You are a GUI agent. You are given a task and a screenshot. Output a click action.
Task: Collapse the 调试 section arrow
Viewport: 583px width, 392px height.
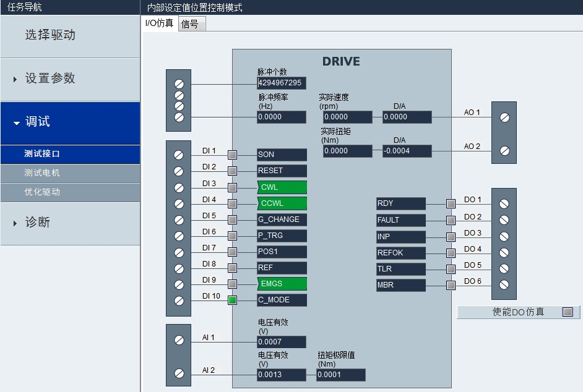[x=16, y=123]
